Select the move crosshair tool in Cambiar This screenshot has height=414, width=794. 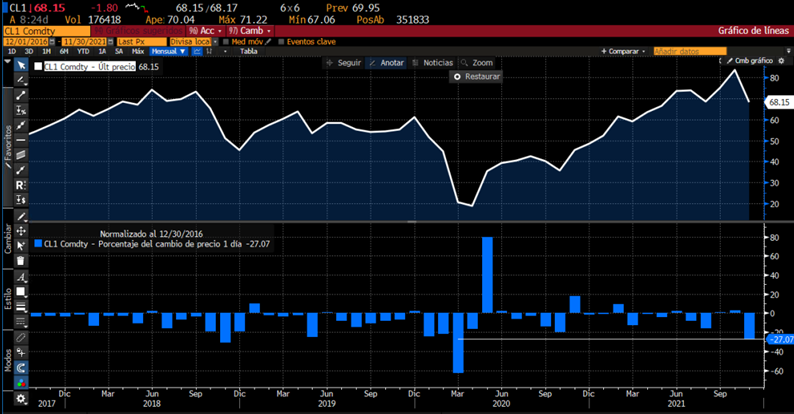pos(21,230)
